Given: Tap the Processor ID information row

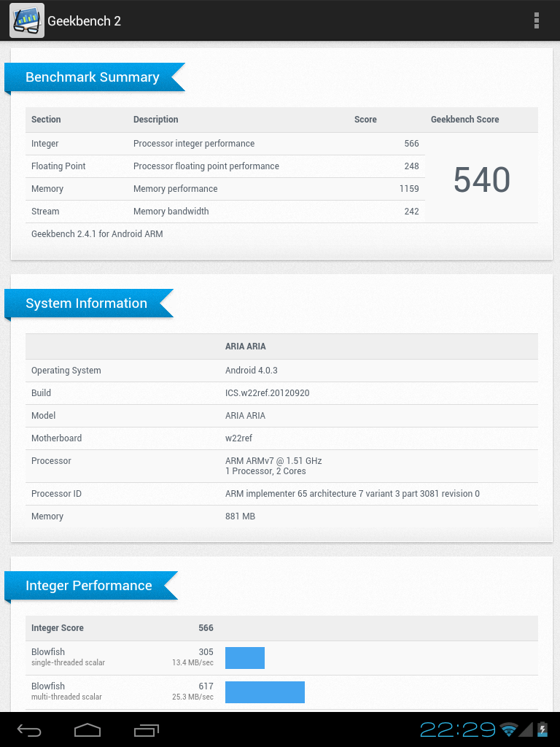Looking at the screenshot, I should [281, 494].
